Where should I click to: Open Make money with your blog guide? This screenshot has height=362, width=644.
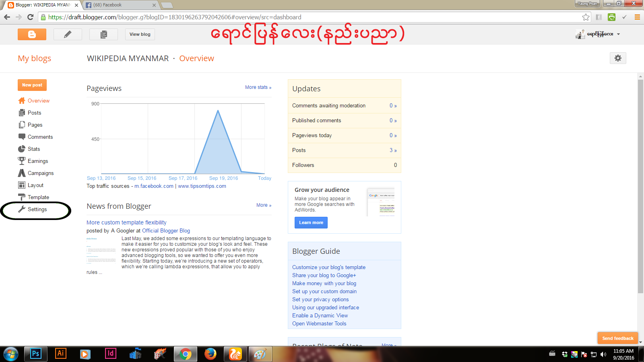(x=324, y=284)
